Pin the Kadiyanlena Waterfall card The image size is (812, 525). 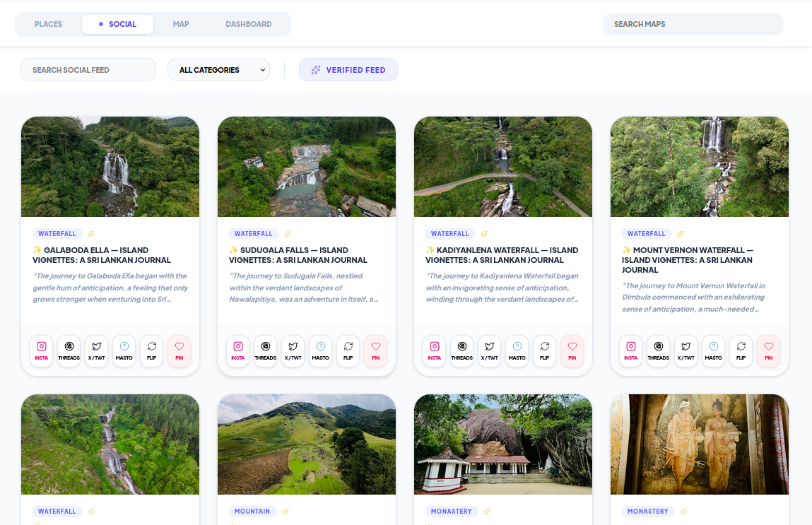point(572,351)
